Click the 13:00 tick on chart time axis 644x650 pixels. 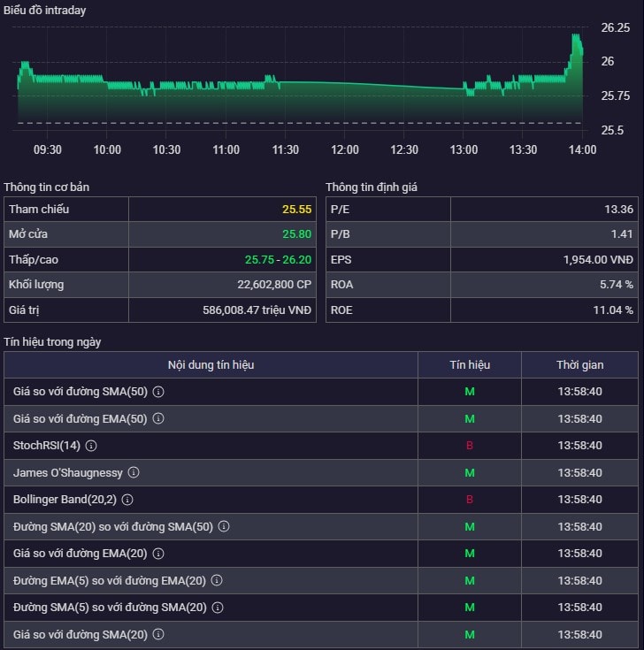point(464,149)
